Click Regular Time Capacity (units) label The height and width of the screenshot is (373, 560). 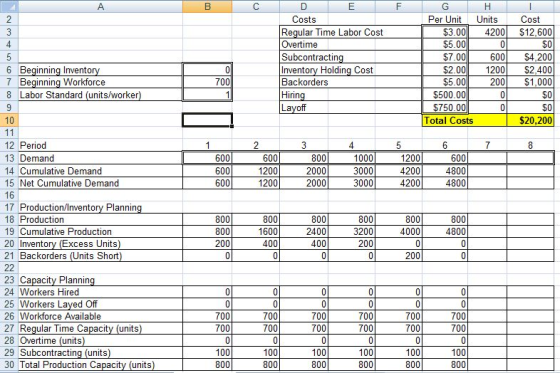[81, 328]
